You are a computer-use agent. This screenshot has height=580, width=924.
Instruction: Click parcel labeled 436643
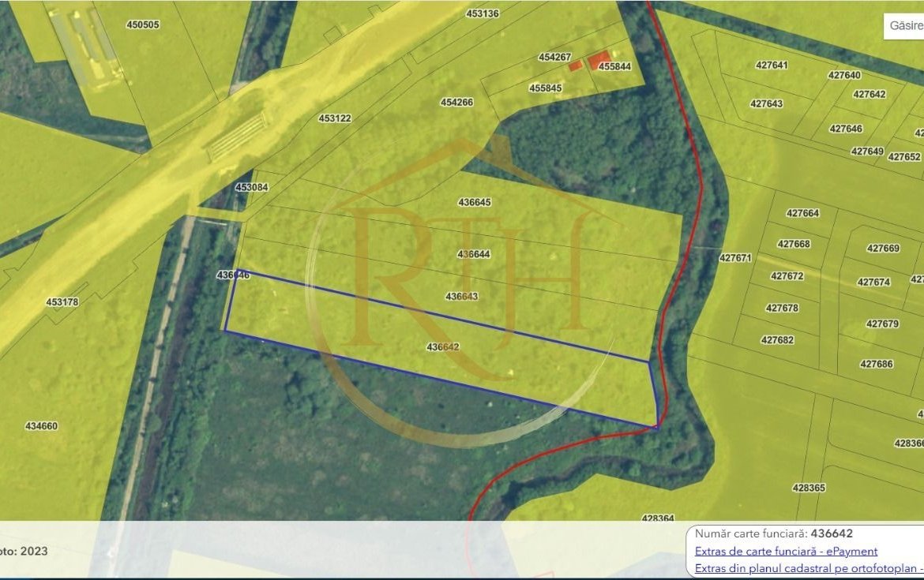[x=462, y=297]
